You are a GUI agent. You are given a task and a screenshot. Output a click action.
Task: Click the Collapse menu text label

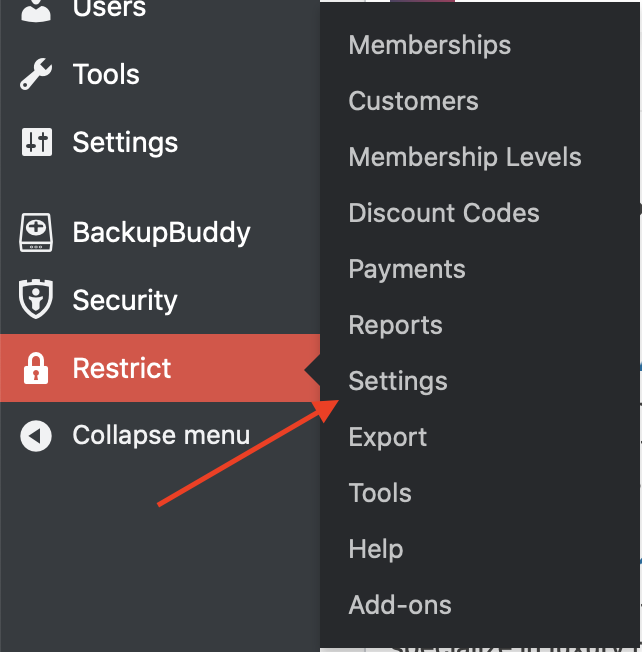pos(161,436)
